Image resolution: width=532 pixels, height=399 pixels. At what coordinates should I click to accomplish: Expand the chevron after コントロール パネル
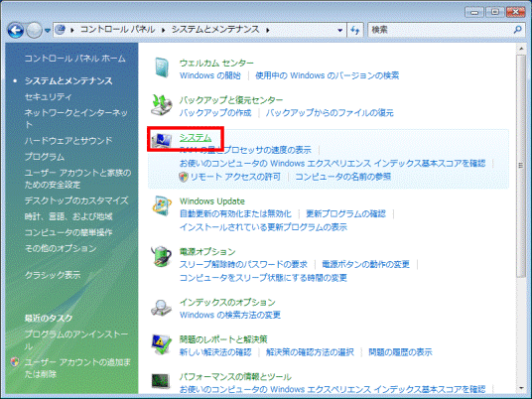[x=164, y=30]
